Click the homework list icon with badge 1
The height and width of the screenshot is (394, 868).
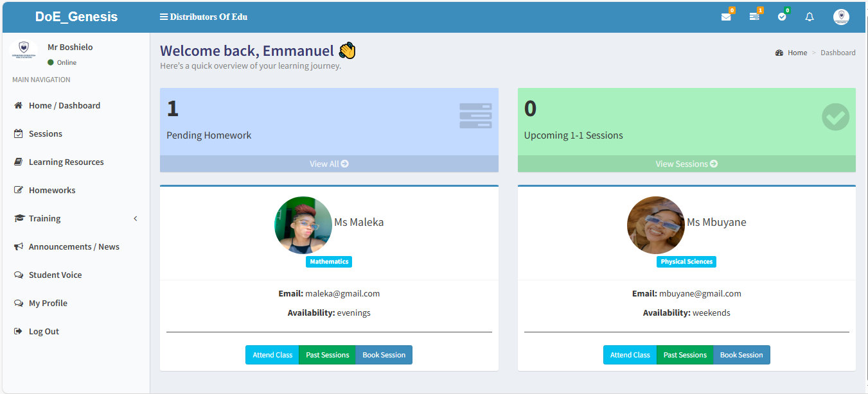754,17
